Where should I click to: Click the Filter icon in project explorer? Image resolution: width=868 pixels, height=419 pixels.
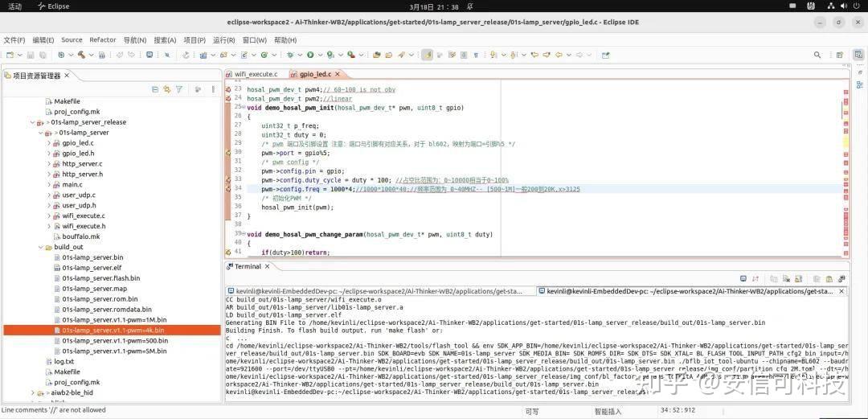(178, 89)
